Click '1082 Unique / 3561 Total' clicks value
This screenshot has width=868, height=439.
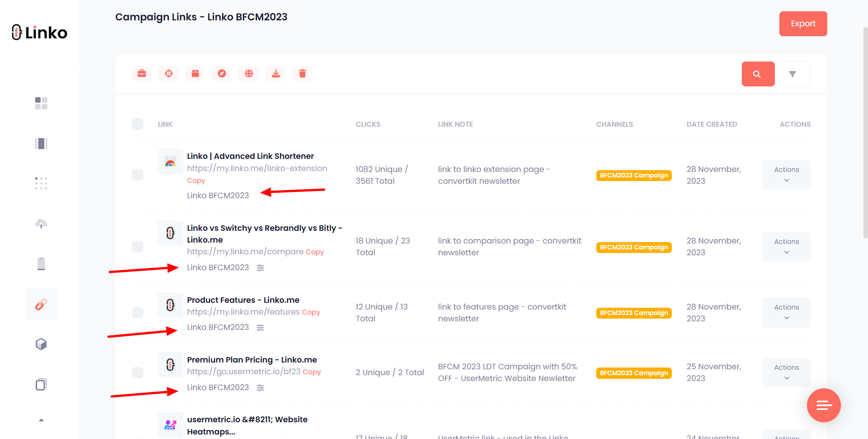(382, 175)
